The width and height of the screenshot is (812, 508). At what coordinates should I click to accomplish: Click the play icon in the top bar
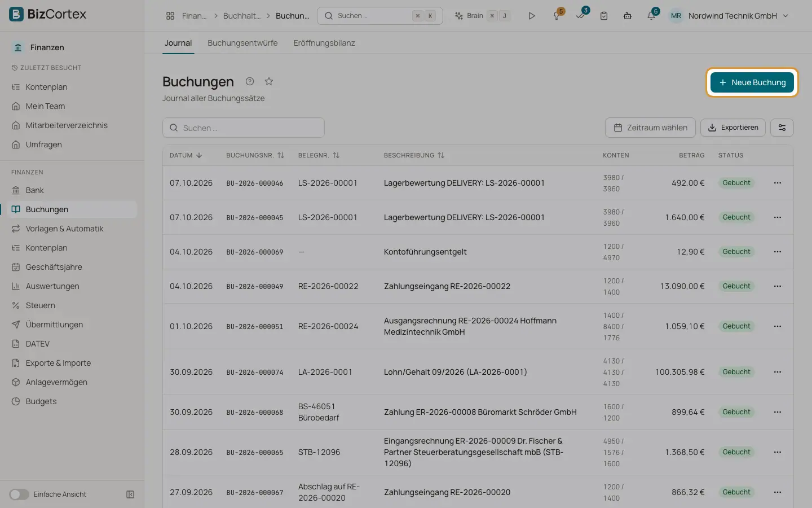point(531,16)
